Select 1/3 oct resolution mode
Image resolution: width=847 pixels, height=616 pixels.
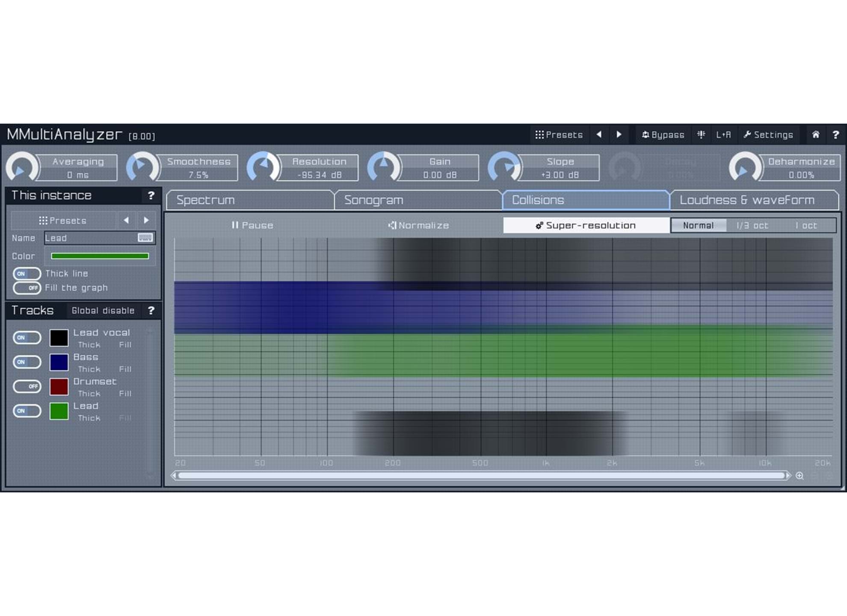(x=752, y=225)
